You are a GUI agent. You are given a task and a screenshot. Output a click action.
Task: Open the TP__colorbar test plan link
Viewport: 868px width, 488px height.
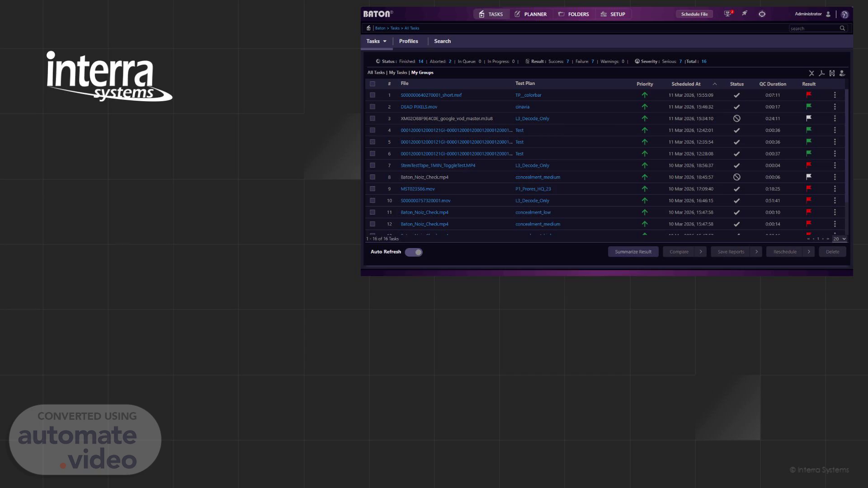pyautogui.click(x=528, y=95)
